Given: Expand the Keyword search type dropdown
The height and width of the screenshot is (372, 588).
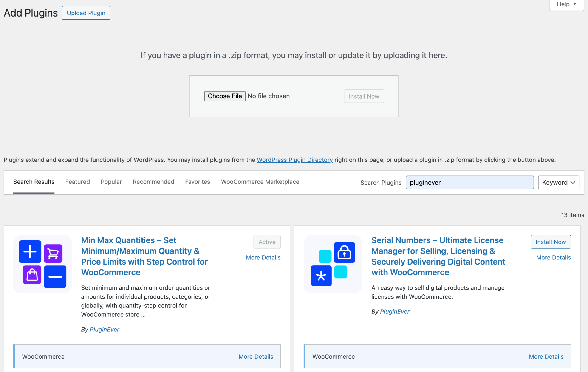Looking at the screenshot, I should (558, 182).
